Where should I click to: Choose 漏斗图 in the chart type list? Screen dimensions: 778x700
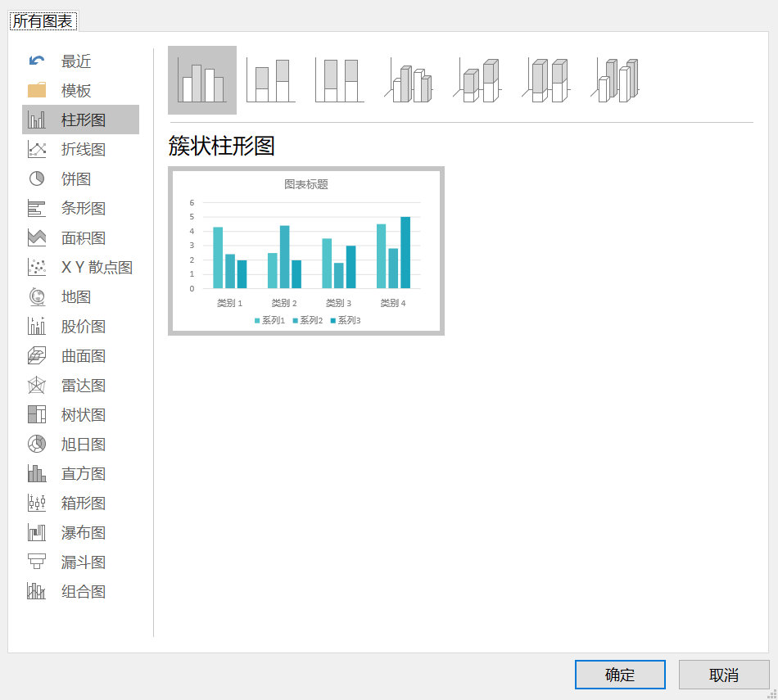click(80, 562)
